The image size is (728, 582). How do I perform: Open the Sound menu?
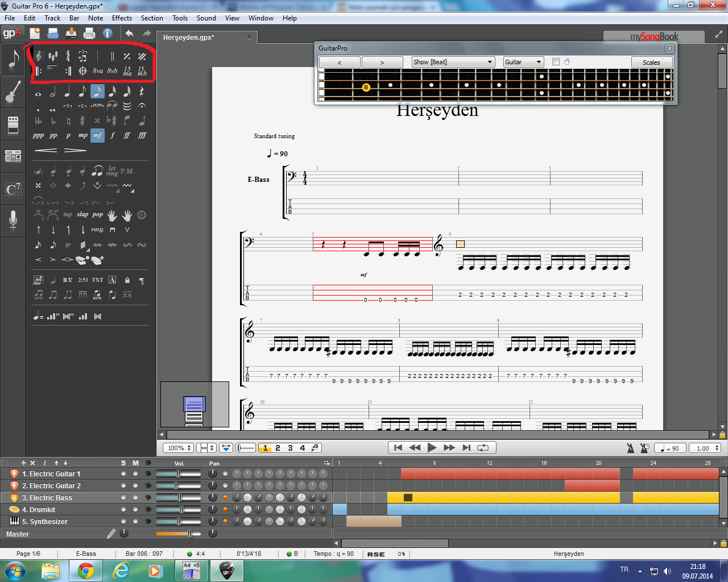pyautogui.click(x=206, y=18)
